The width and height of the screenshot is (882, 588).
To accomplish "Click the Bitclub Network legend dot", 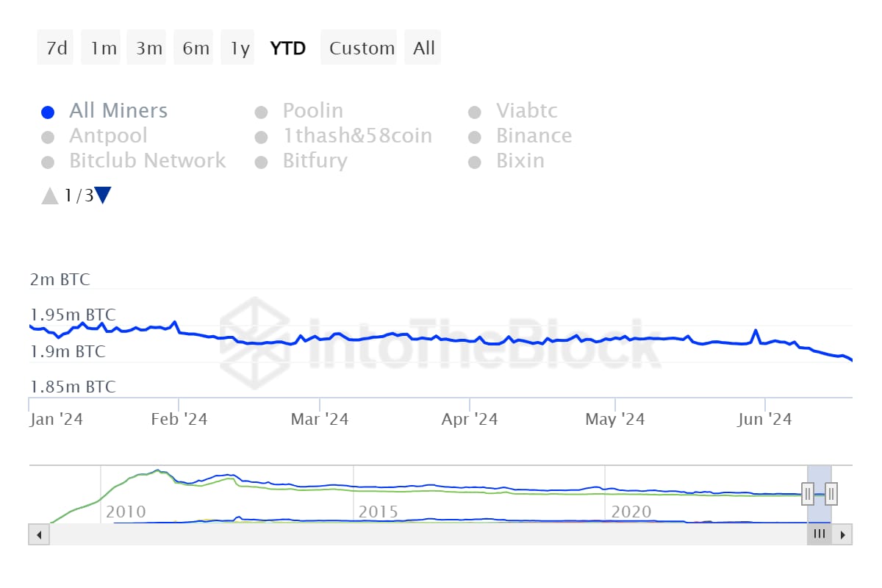I will [49, 162].
